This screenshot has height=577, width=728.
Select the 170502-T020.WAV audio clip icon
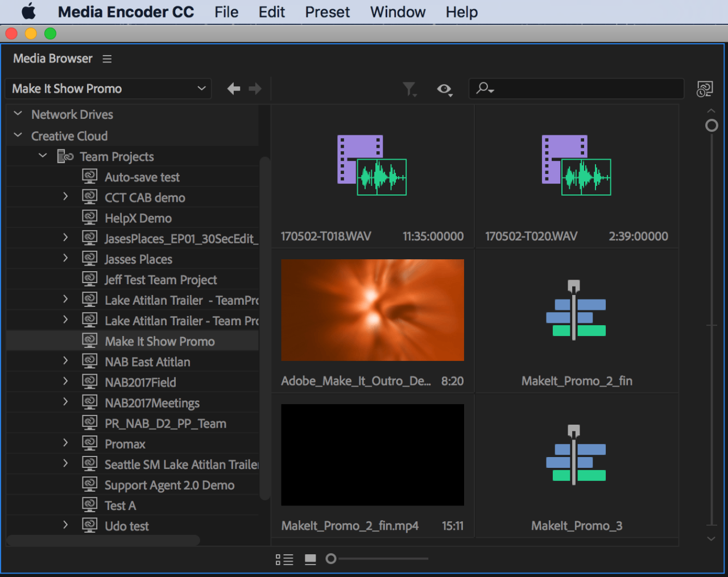click(576, 165)
